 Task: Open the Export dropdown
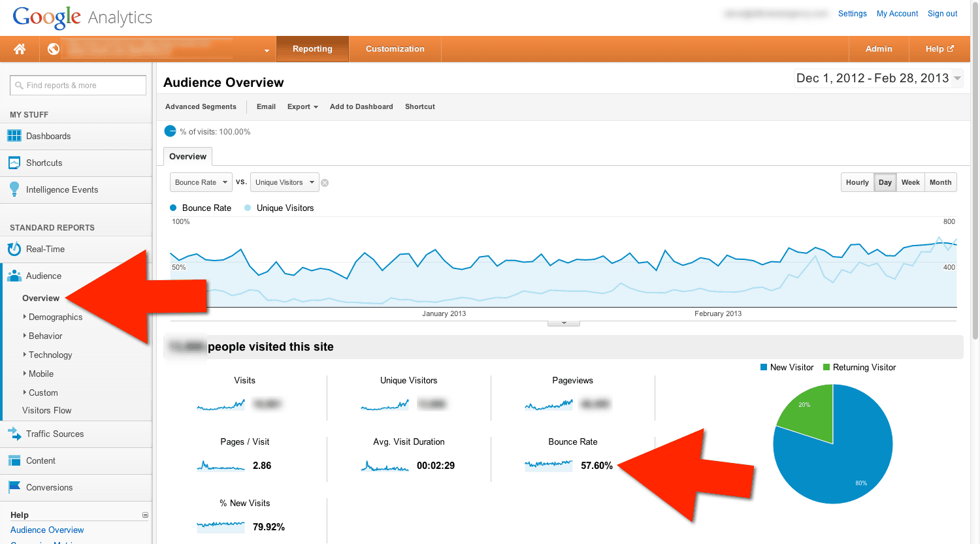click(x=302, y=106)
